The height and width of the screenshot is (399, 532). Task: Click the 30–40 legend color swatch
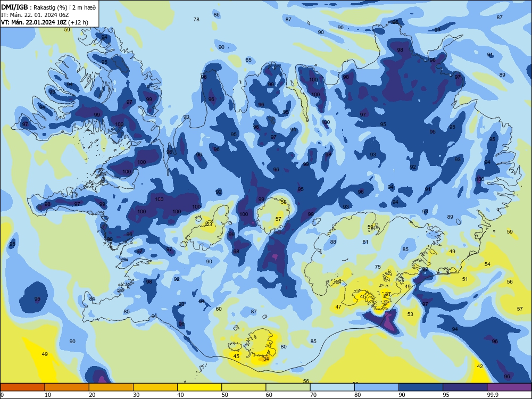coord(155,387)
